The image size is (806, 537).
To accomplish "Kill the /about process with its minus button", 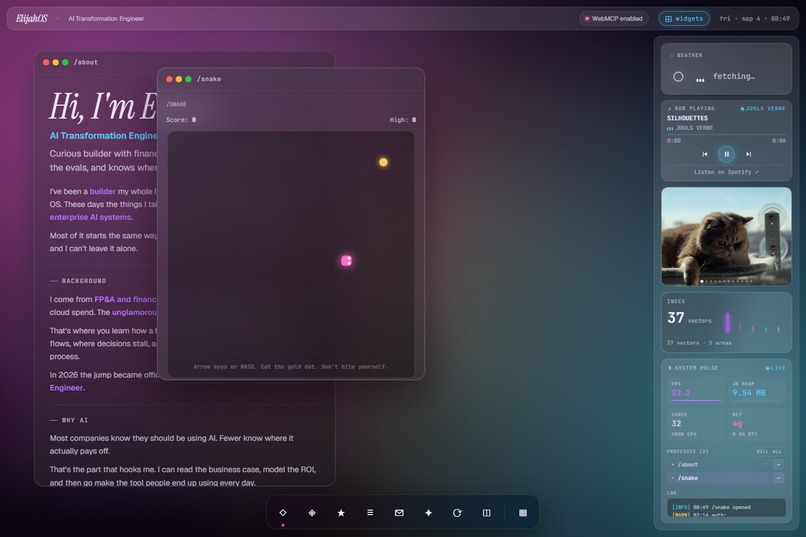I will (x=779, y=464).
